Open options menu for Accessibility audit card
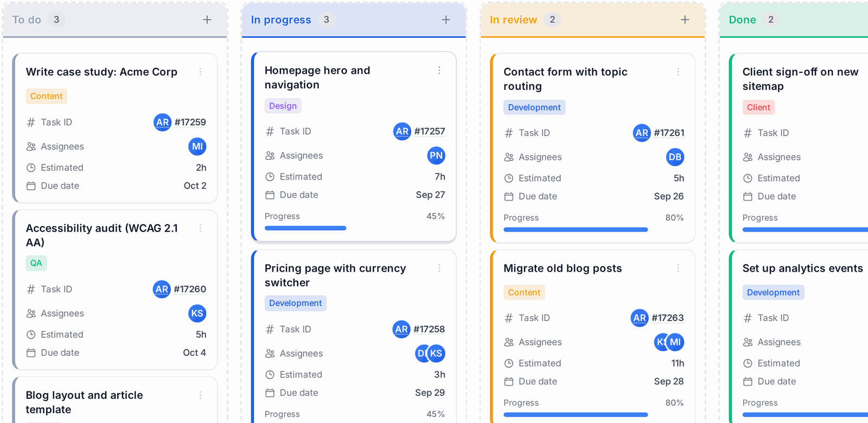The width and height of the screenshot is (868, 423). (x=200, y=228)
